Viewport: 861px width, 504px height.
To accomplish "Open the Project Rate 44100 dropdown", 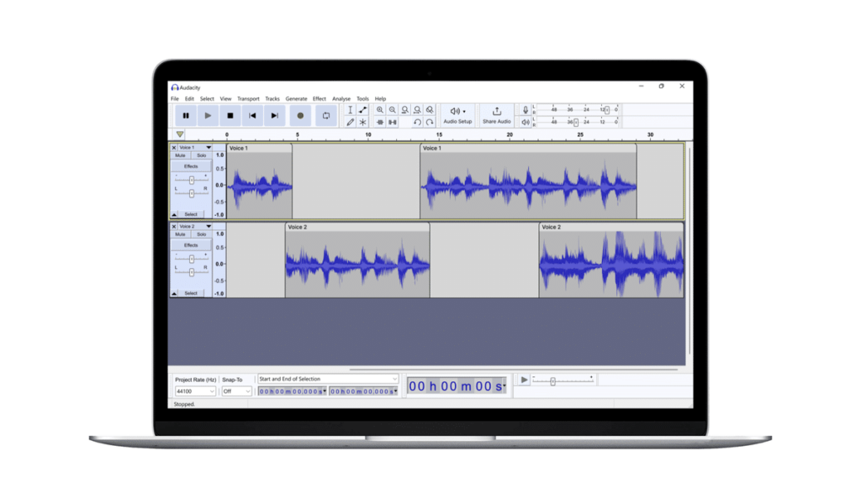I will [x=195, y=391].
